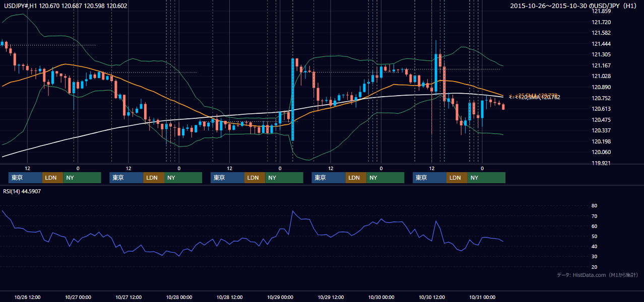Screen dimensions: 644x302
Task: Select the NY session box for 10/30
Action: (486, 178)
